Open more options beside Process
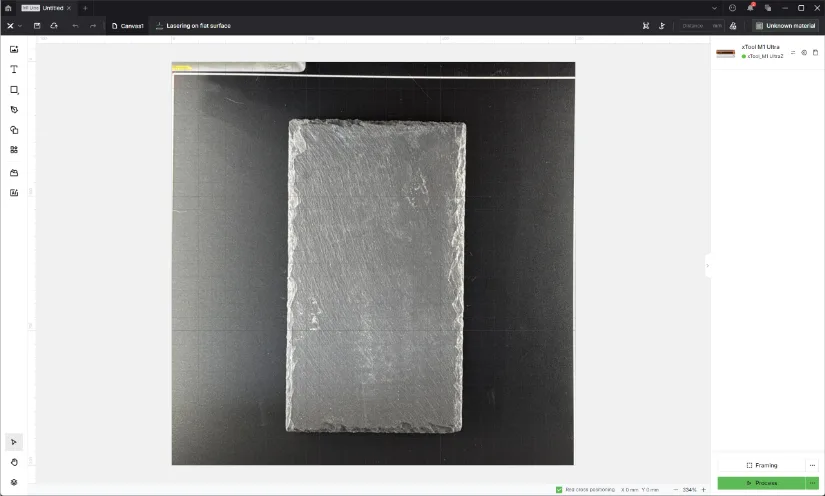Image resolution: width=825 pixels, height=496 pixels. point(812,483)
